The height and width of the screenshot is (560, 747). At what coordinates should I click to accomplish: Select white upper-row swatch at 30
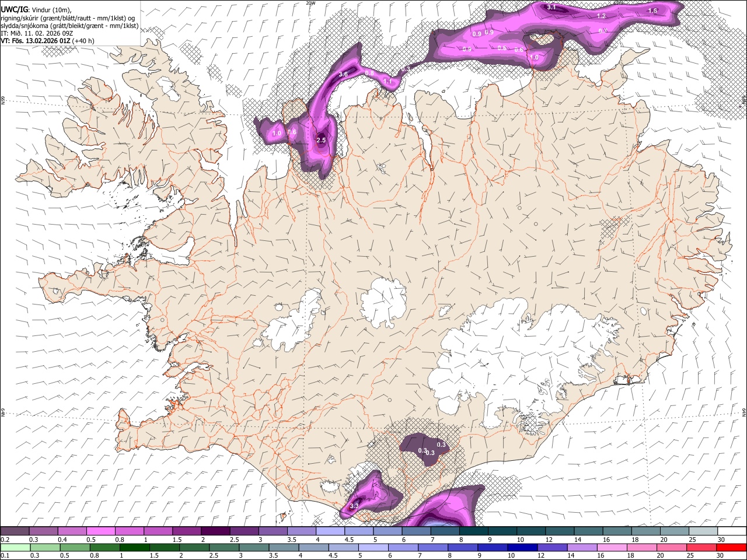coord(732,531)
